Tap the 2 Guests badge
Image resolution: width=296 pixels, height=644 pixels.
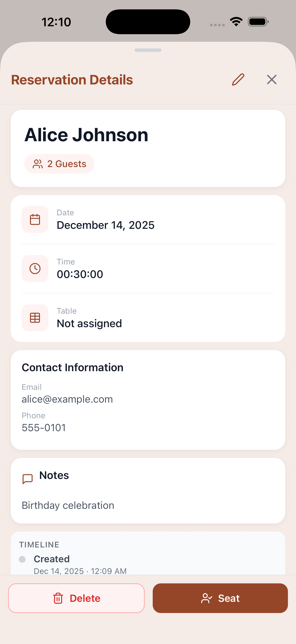[x=59, y=164]
